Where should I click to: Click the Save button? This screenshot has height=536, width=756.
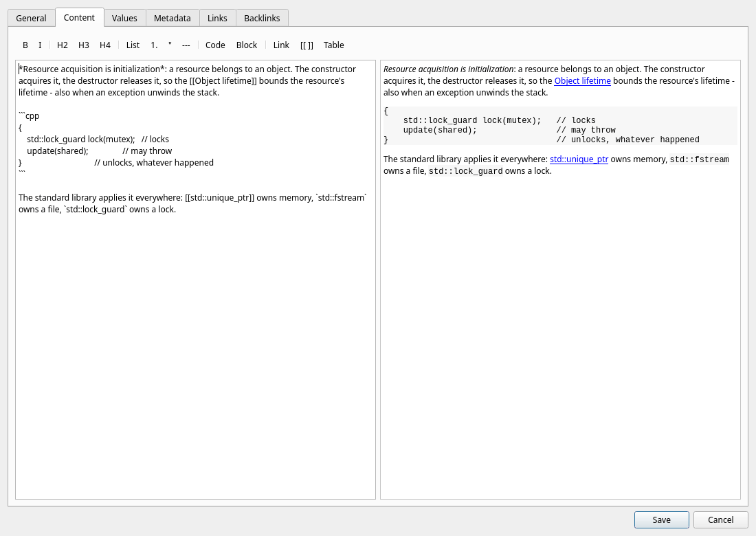click(661, 520)
